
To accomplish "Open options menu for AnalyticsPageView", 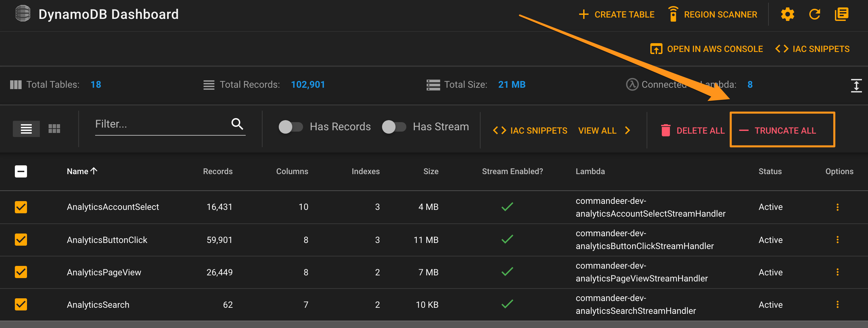I will point(838,272).
